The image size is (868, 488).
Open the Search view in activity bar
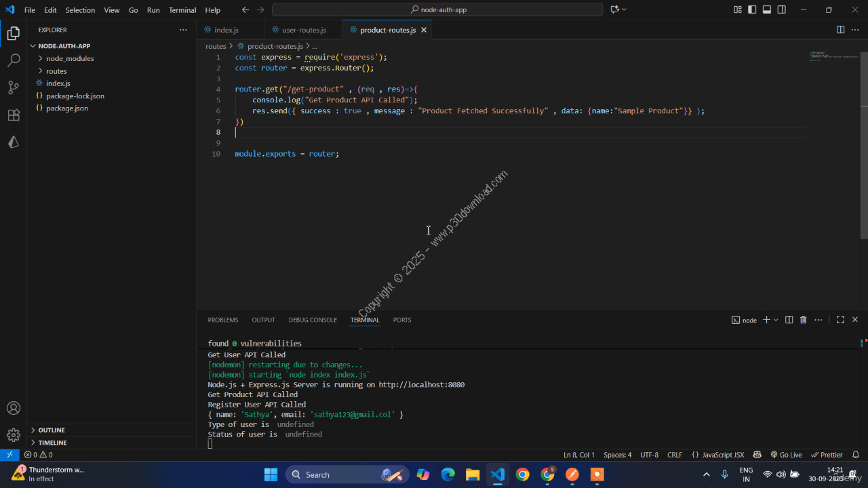point(14,60)
